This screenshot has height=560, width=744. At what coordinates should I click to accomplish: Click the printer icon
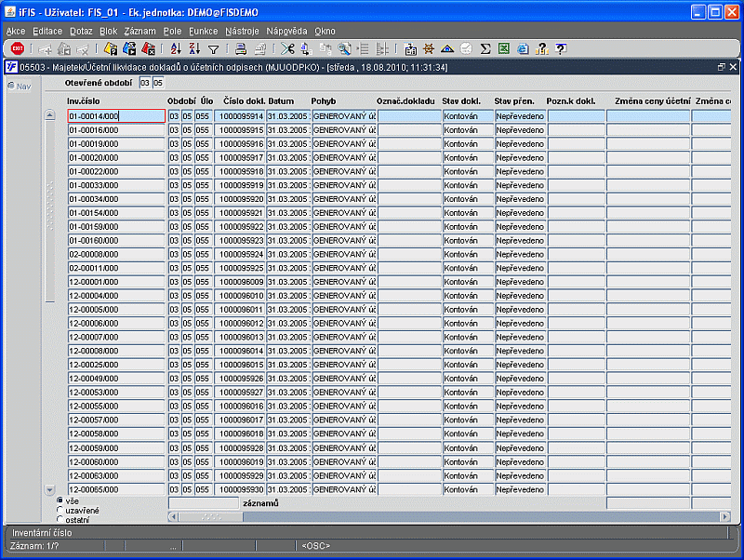click(241, 48)
